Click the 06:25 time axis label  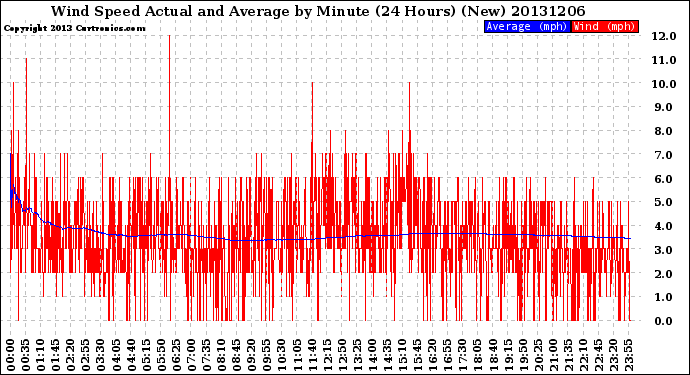176,355
